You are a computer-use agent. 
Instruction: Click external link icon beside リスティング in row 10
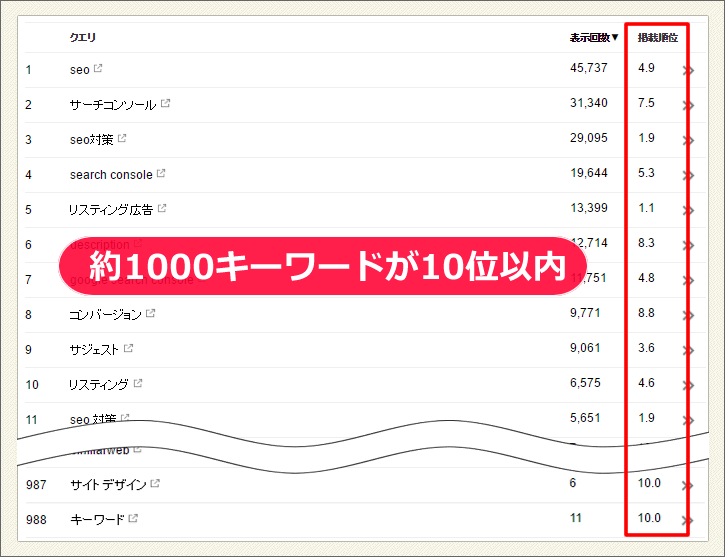[138, 383]
